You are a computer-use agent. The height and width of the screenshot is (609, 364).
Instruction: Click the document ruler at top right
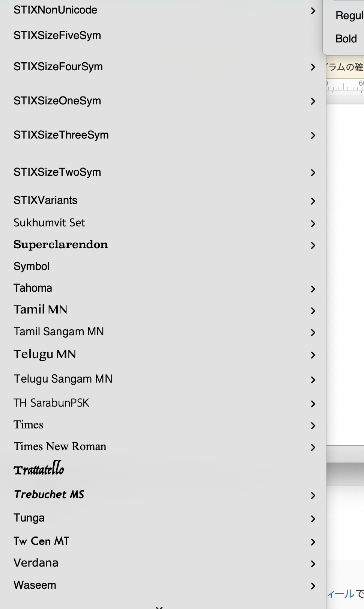[x=345, y=86]
